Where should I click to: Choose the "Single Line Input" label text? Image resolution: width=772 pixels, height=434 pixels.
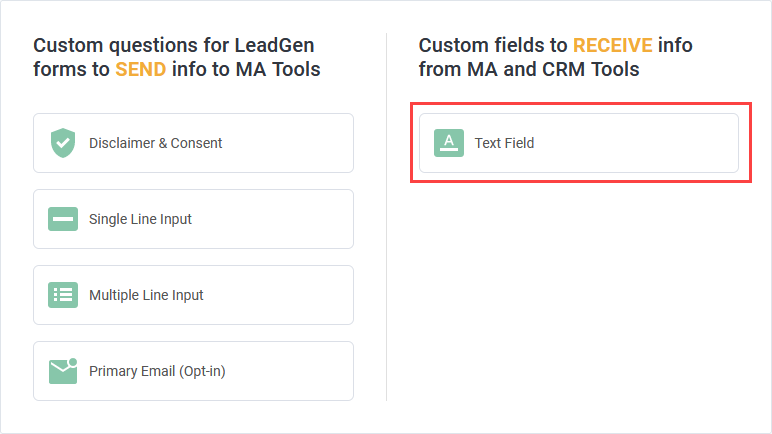coord(140,219)
